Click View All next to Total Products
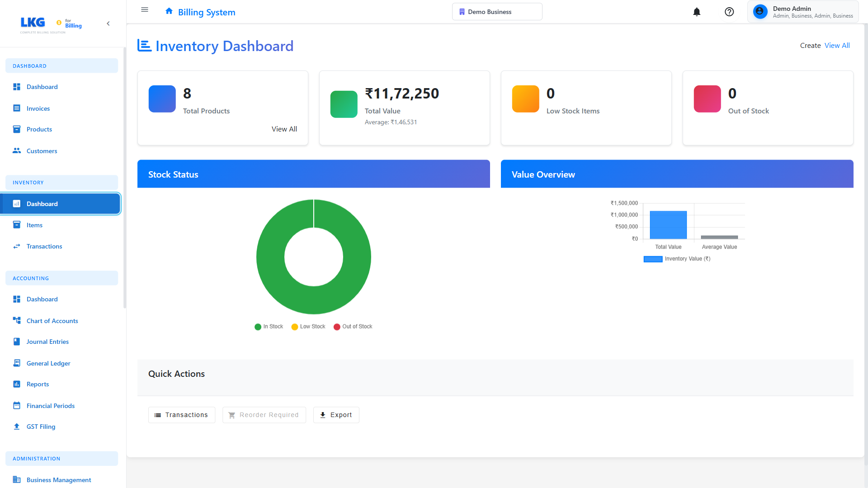Screen dimensions: 868x488 (284, 129)
